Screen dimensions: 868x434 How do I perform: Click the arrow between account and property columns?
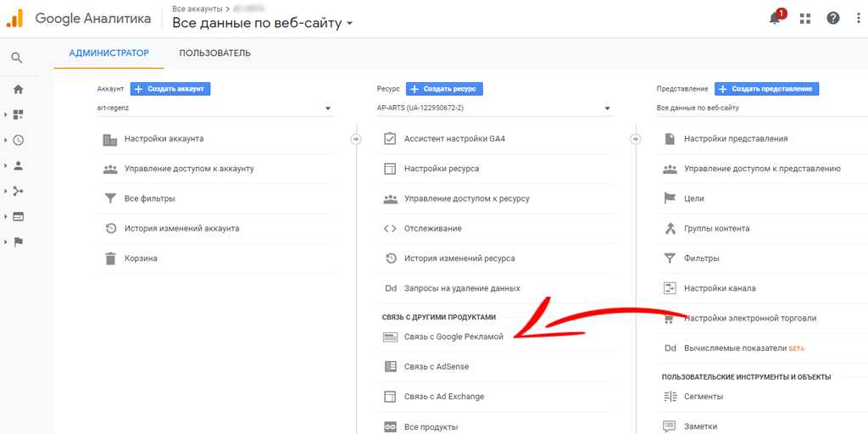(356, 139)
